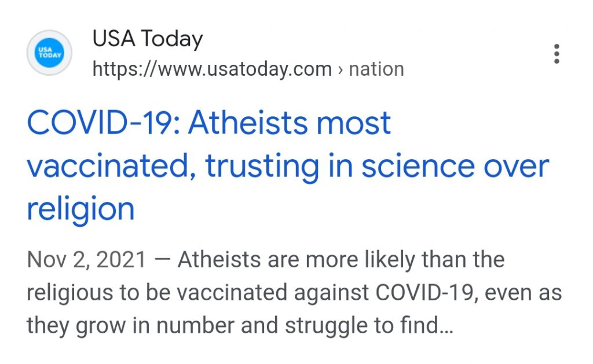Screen dimensions: 593x364
Task: Click the breadcrumb chevron before "nation"
Action: [x=341, y=70]
